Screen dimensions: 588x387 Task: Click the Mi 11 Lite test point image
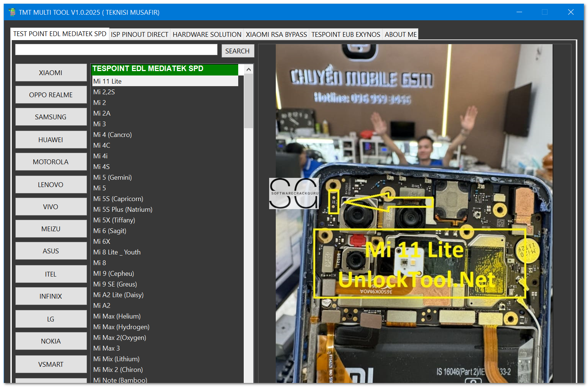[x=414, y=214]
